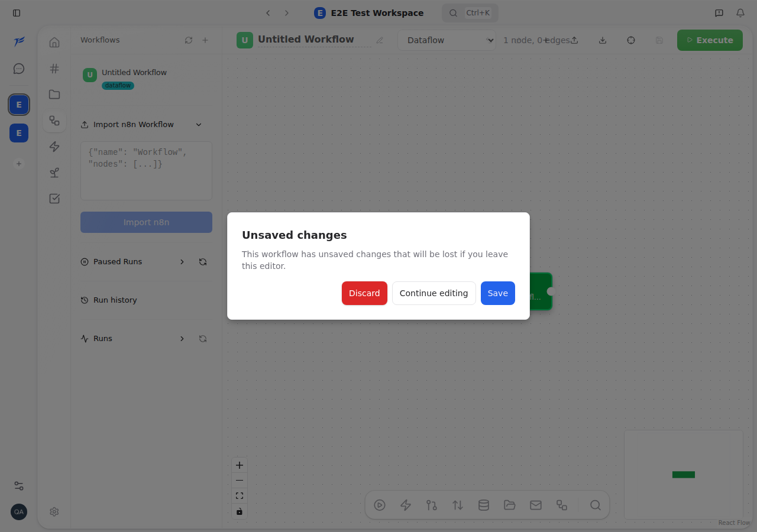Create a new workflow with plus
Image resolution: width=757 pixels, height=532 pixels.
click(x=205, y=40)
